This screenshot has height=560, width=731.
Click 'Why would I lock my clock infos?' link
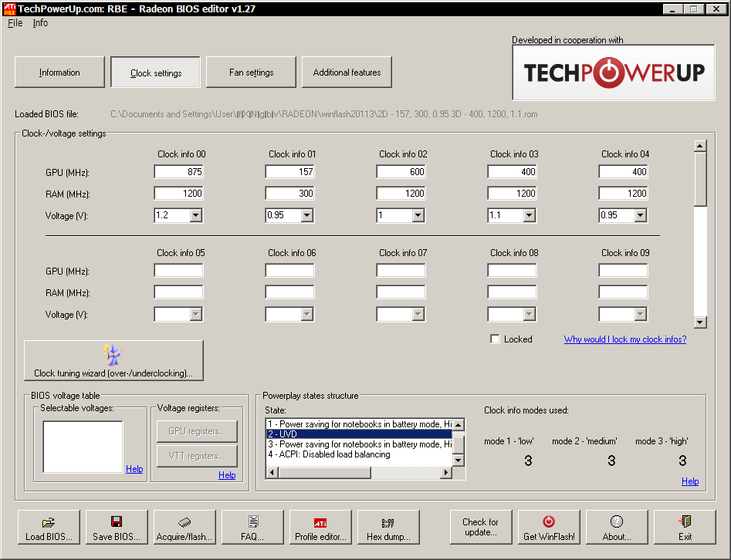[x=624, y=339]
